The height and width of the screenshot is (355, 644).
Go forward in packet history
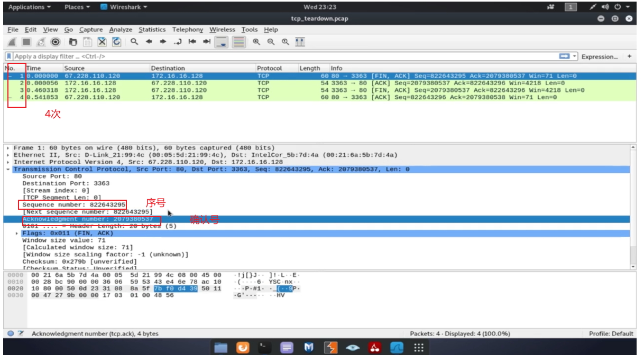(163, 42)
